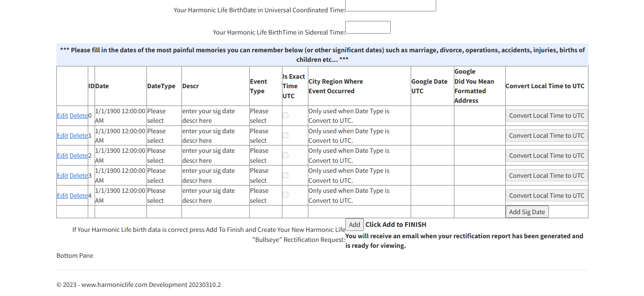Focus the Harmonic Life BirthDate UTC field
This screenshot has width=644, height=296.
pyautogui.click(x=390, y=5)
